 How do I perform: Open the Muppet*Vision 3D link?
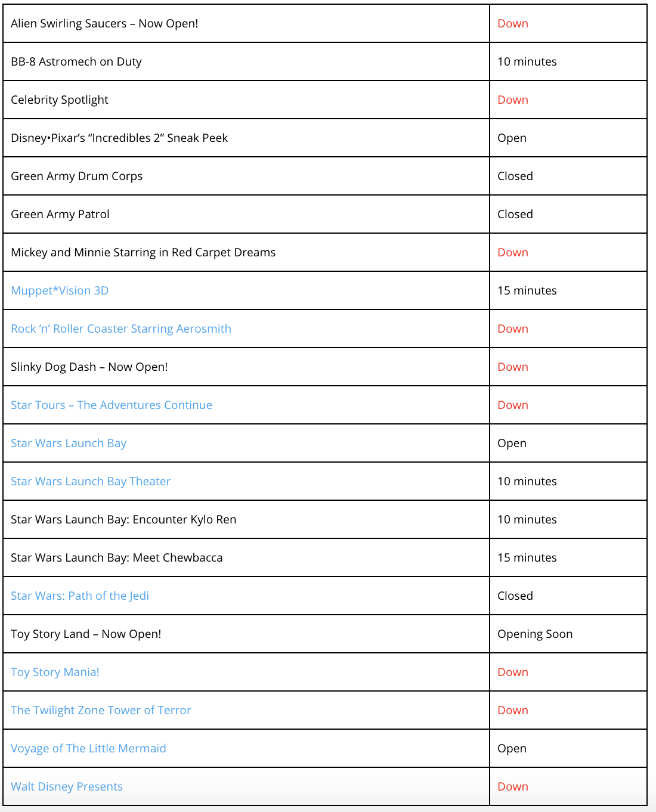(x=59, y=290)
